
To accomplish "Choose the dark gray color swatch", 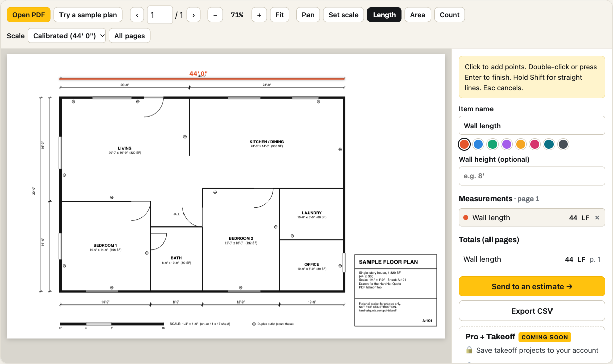I will (x=563, y=144).
